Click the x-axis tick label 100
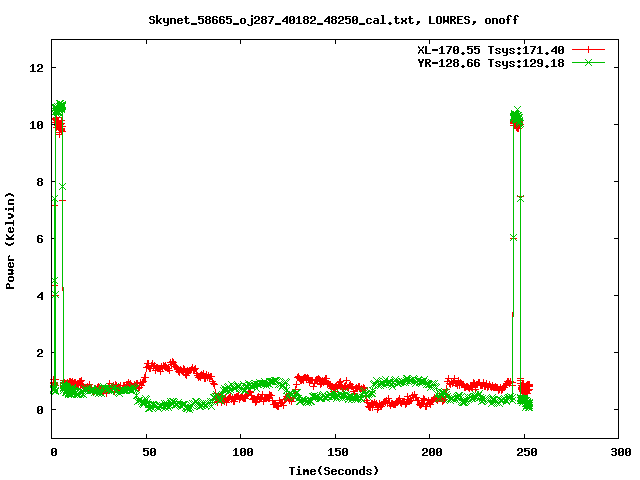The image size is (640, 480). click(x=242, y=452)
